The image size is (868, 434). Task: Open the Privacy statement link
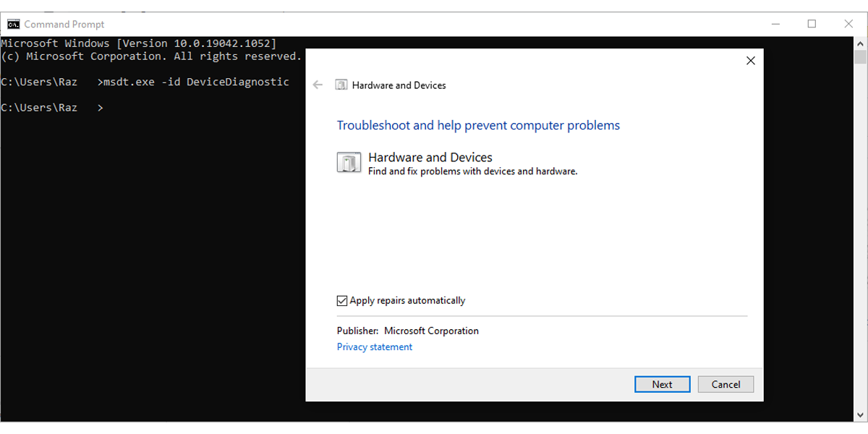pyautogui.click(x=374, y=346)
